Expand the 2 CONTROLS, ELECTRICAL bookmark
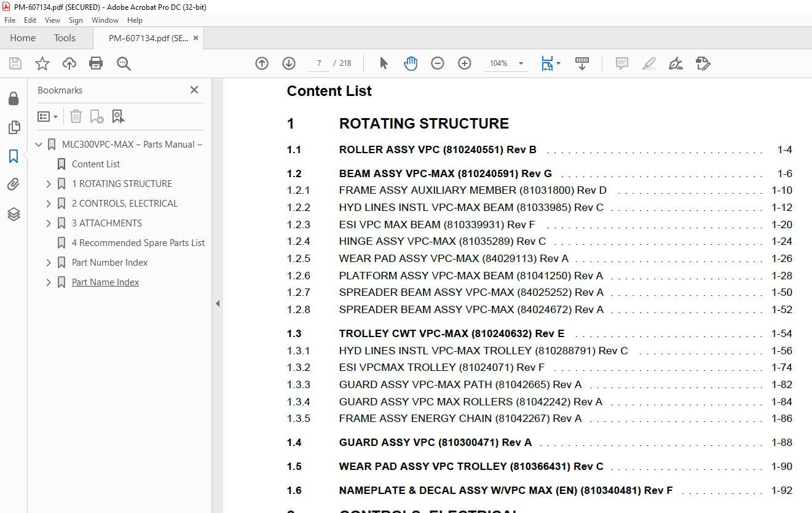This screenshot has width=812, height=513. [x=49, y=204]
